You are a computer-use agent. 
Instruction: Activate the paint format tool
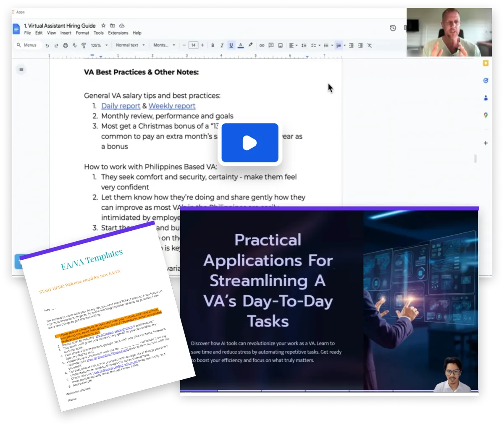84,45
